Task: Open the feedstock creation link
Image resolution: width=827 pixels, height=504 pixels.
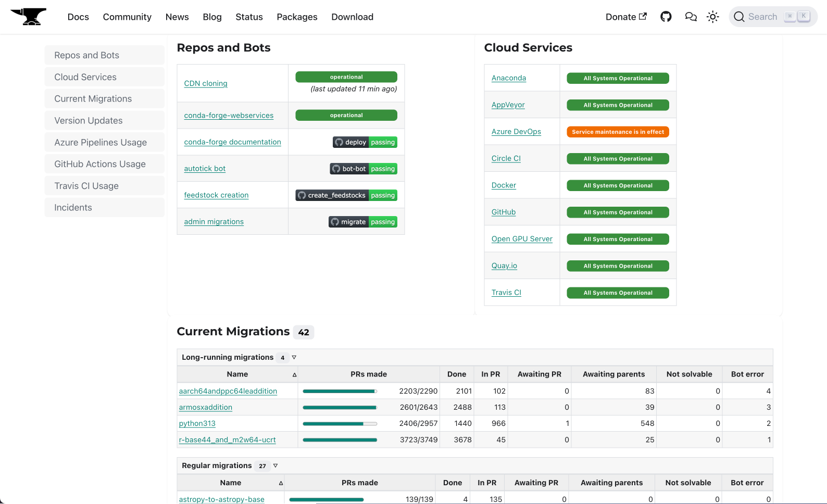Action: click(x=216, y=195)
